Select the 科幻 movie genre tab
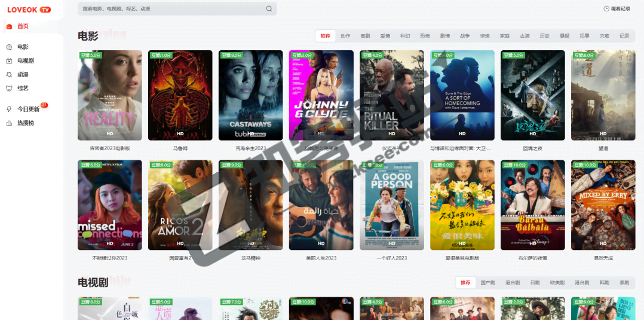Image resolution: width=644 pixels, height=320 pixels. coord(405,36)
